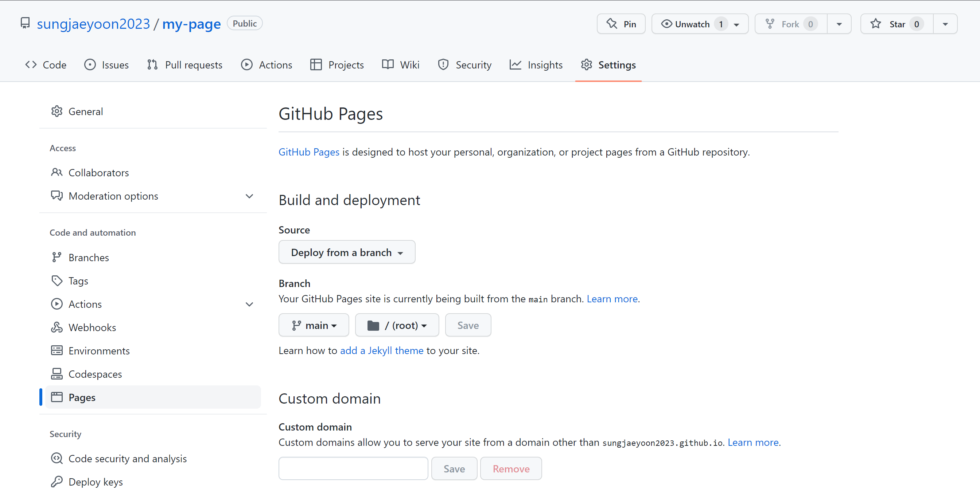Open the Deploy from a branch dropdown
980x491 pixels.
pos(347,252)
